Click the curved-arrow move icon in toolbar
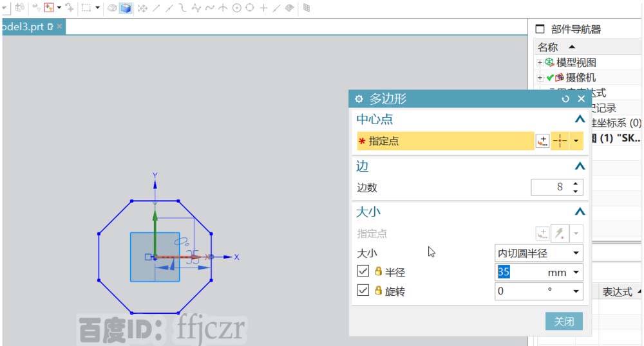This screenshot has width=644, height=346. pyautogui.click(x=70, y=7)
